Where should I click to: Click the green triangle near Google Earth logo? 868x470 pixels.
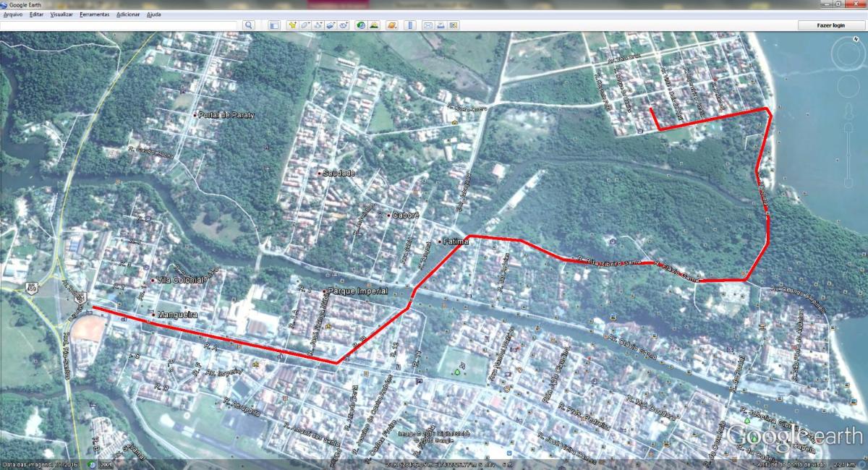(746, 419)
